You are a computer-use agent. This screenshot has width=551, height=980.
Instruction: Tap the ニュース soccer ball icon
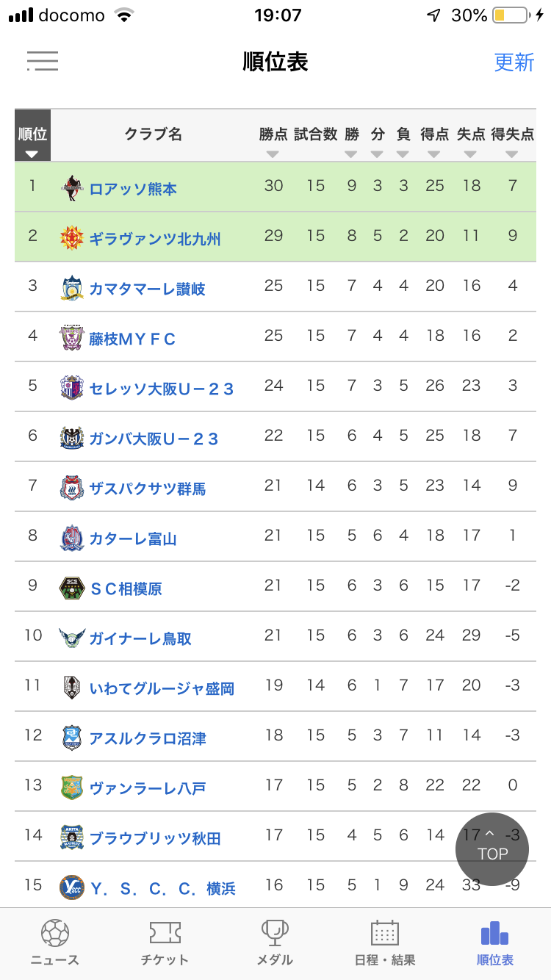pos(55,934)
